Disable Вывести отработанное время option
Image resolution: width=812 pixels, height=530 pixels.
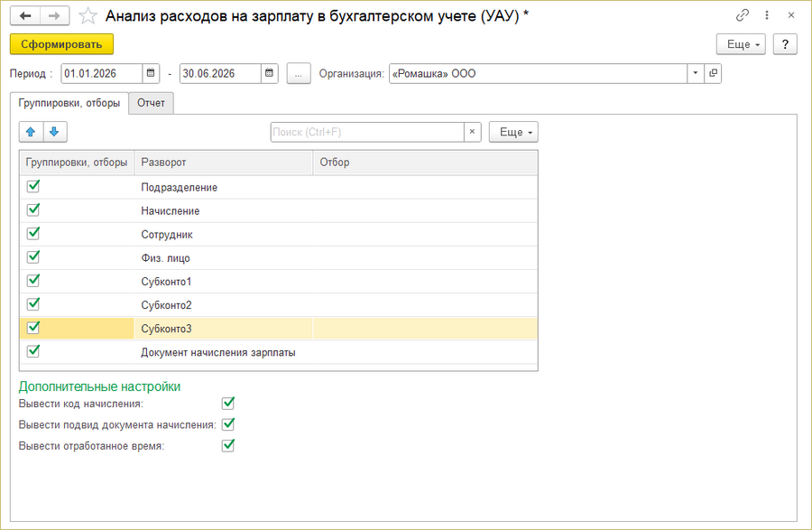pyautogui.click(x=228, y=445)
